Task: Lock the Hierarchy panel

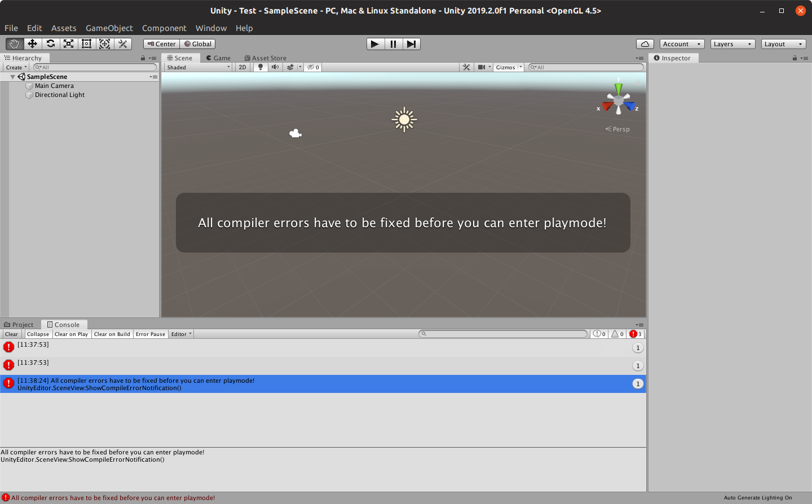Action: 143,58
